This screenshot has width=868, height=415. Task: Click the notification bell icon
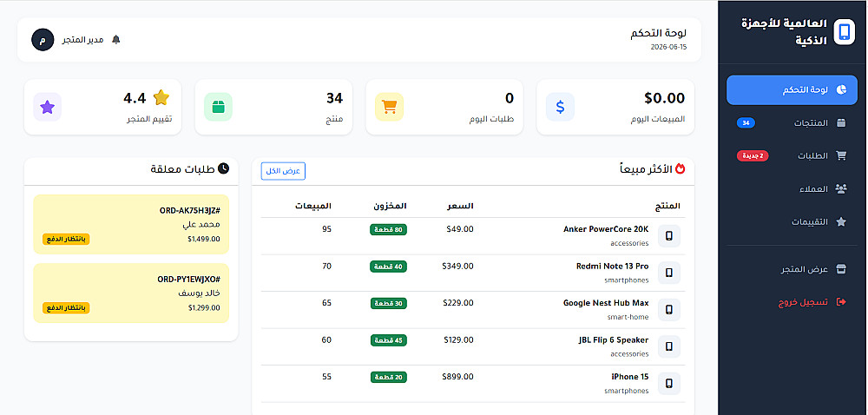115,40
